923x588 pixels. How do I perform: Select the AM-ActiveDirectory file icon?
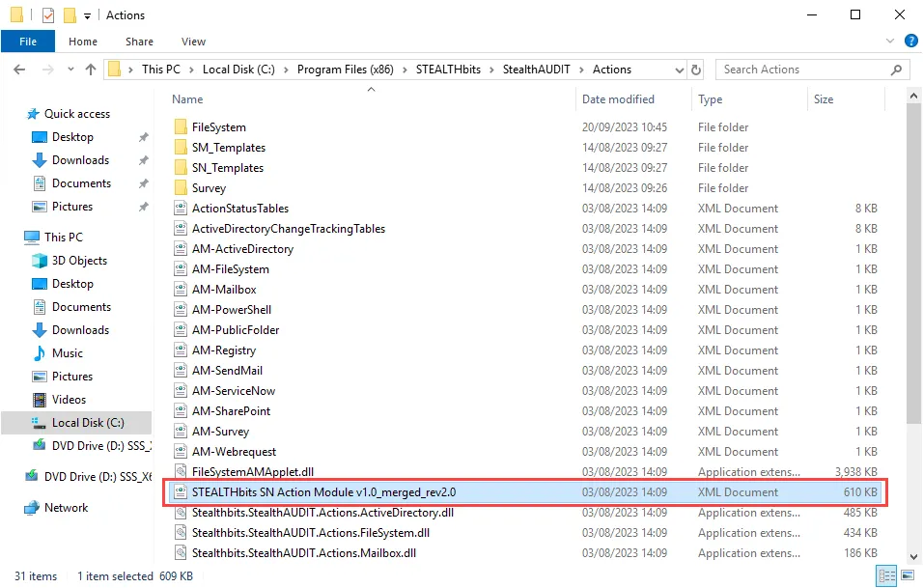(x=181, y=248)
